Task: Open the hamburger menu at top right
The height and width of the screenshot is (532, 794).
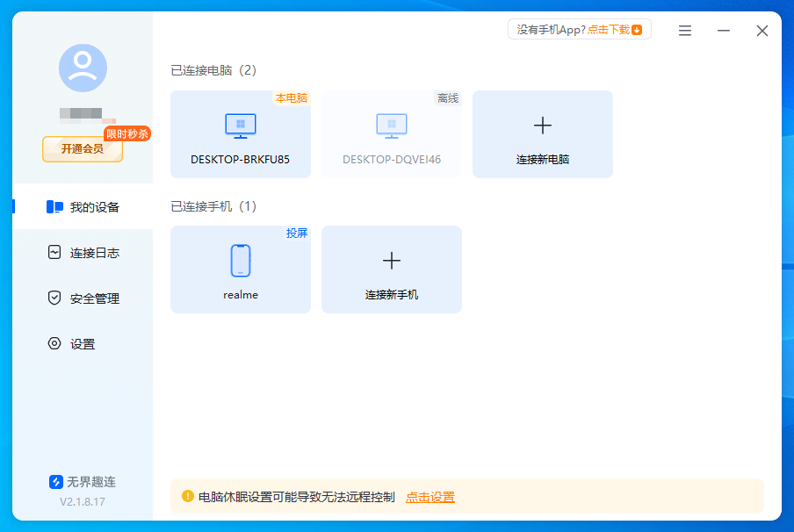Action: coord(684,31)
